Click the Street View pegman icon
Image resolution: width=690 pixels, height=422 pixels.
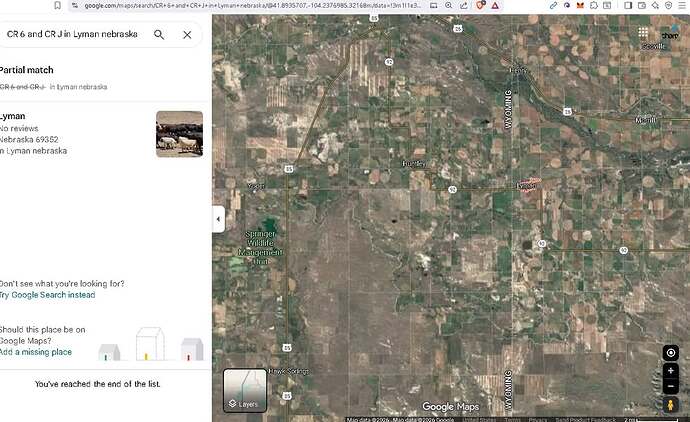pos(670,405)
